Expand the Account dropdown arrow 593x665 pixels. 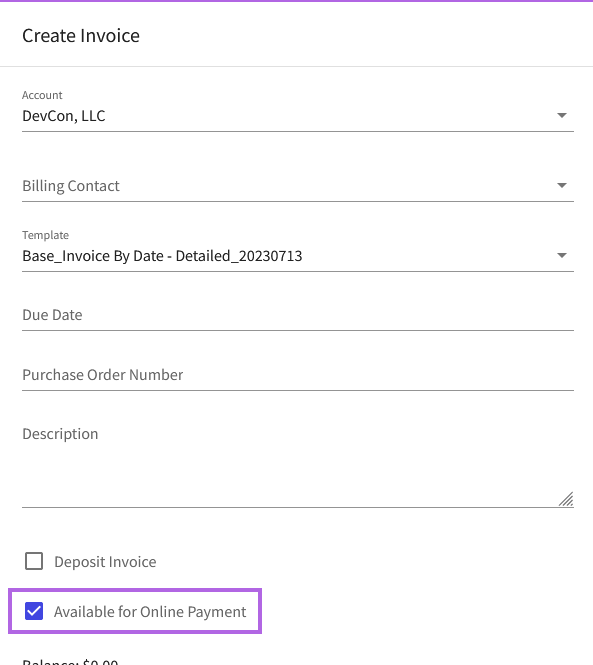[x=562, y=115]
